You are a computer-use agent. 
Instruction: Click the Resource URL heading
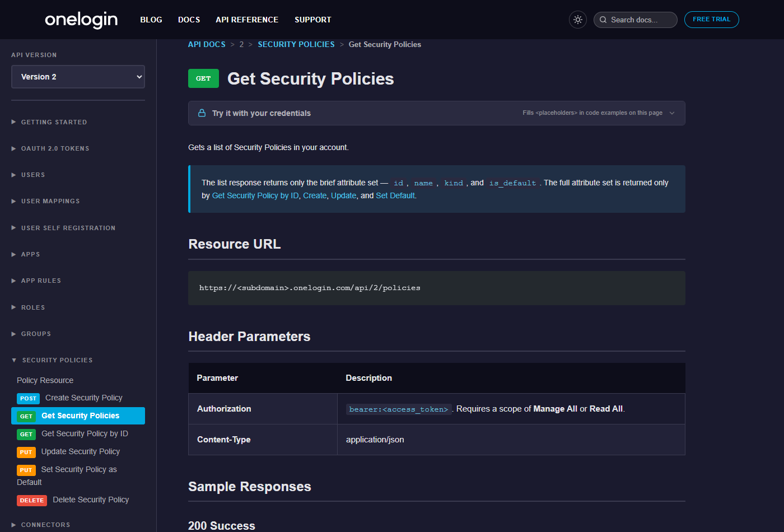235,244
